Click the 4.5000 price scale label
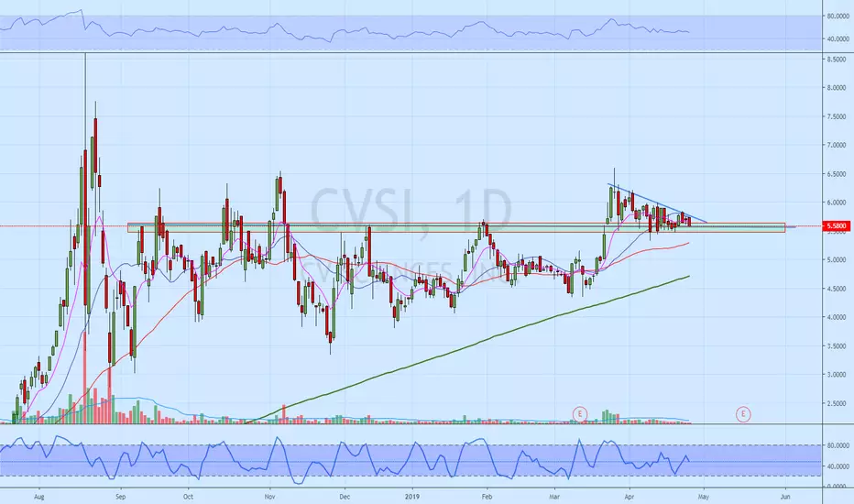 [x=836, y=289]
